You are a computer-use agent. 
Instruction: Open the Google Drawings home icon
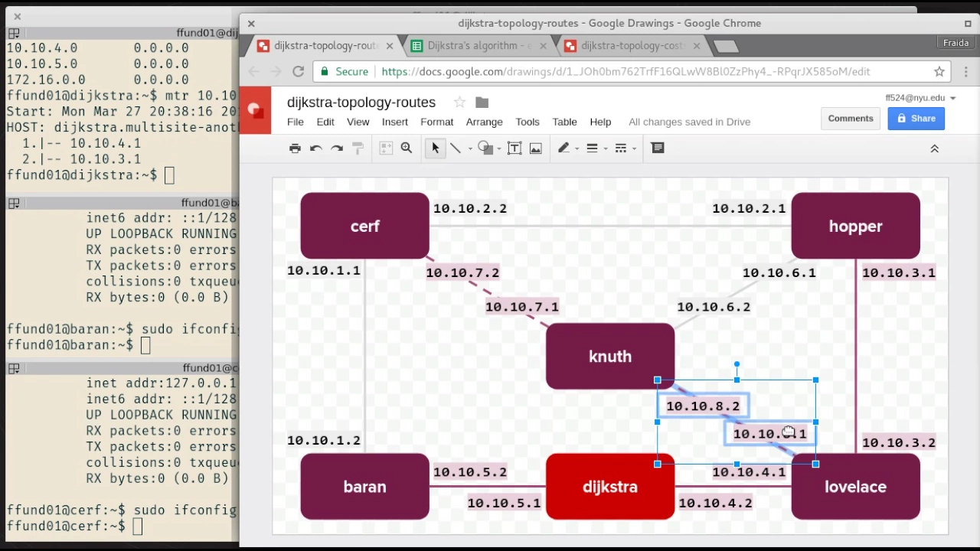pyautogui.click(x=256, y=111)
